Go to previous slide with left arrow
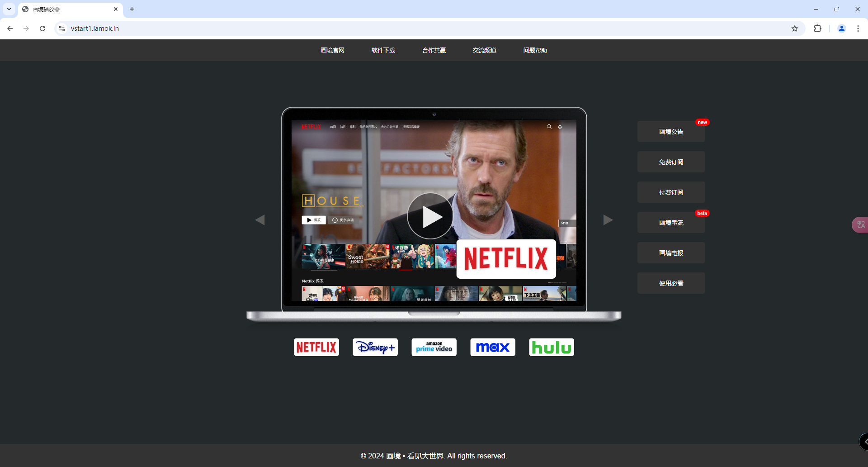Screen dimensions: 868x467 [x=260, y=220]
